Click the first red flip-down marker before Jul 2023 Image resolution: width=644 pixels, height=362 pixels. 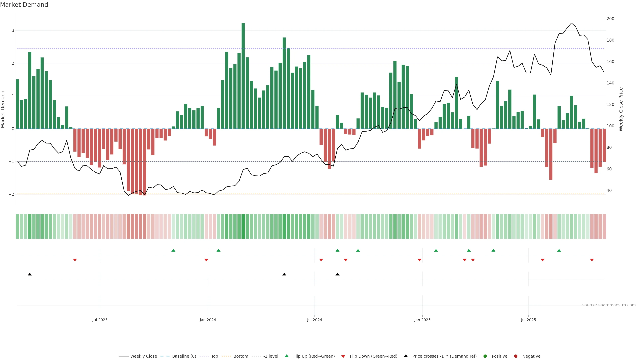[x=75, y=260]
